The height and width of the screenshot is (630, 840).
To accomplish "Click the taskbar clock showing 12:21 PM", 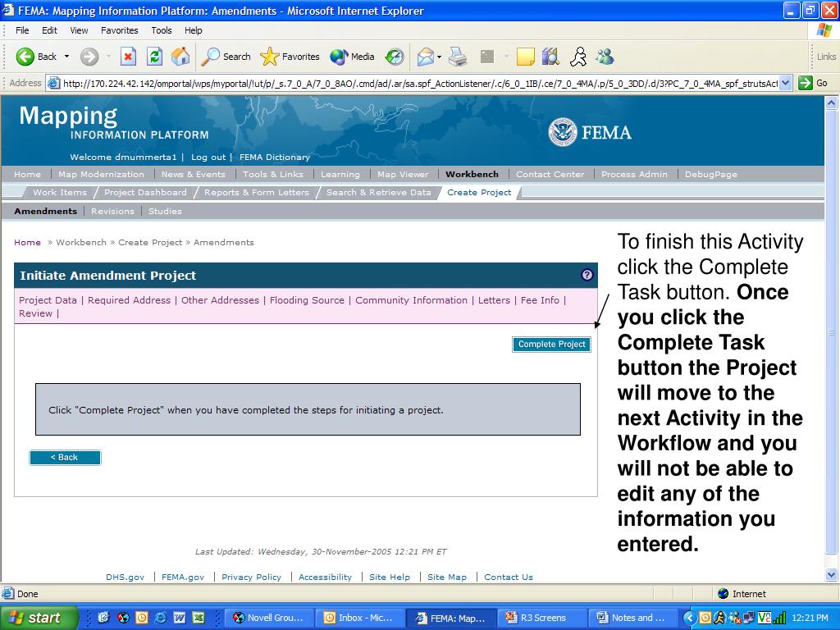I will coord(810,618).
